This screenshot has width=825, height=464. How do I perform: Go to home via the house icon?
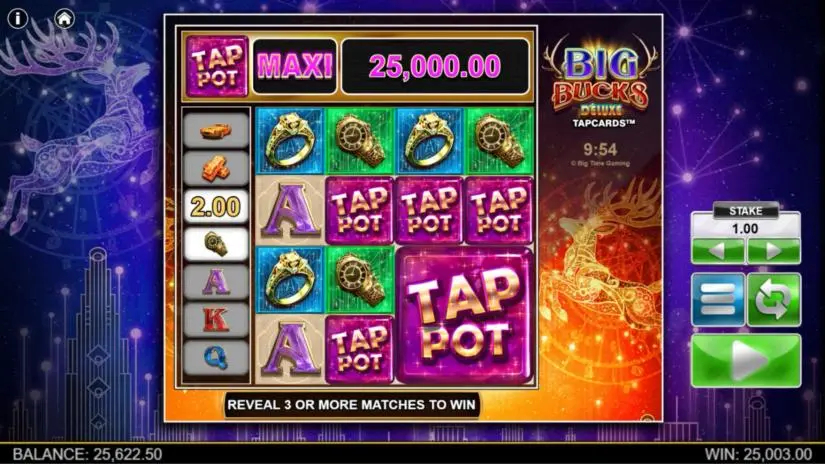click(x=64, y=18)
